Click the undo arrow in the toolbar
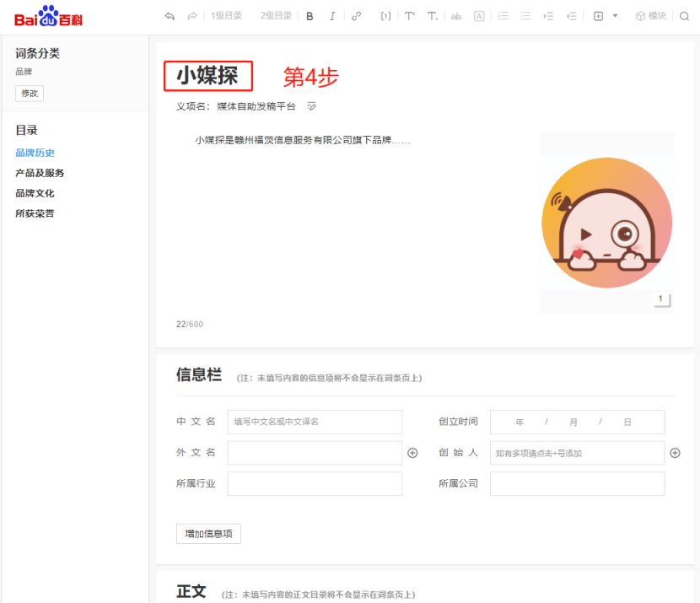Screen dimensions: 700x603 click(170, 17)
